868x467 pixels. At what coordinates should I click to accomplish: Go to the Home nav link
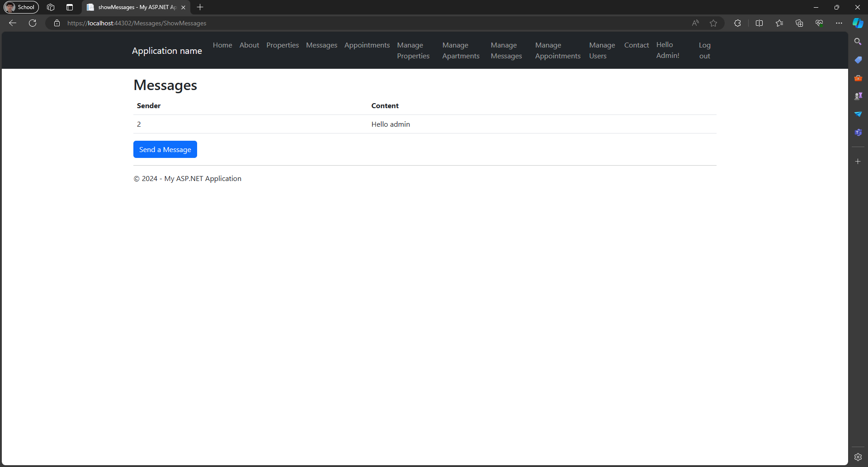point(222,45)
